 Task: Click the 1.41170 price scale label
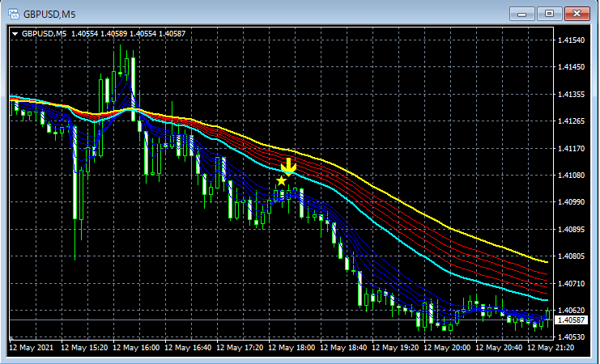pos(572,148)
